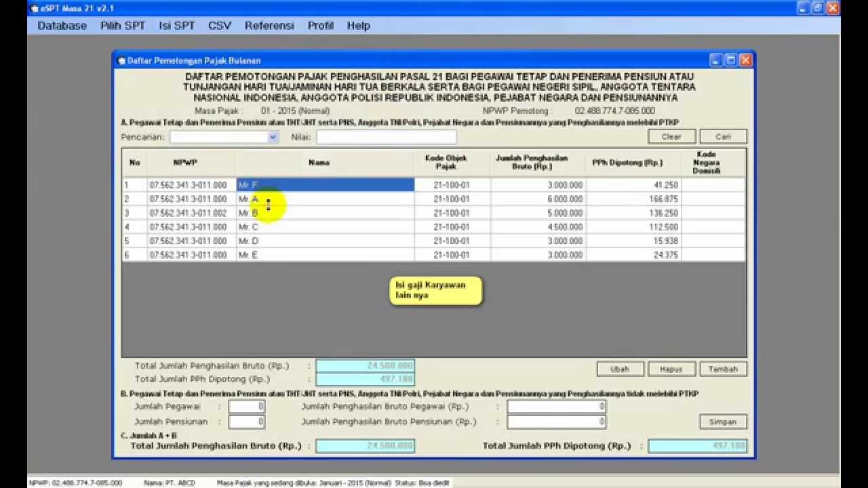Click the Kode Negara Domisili column header

[713, 163]
